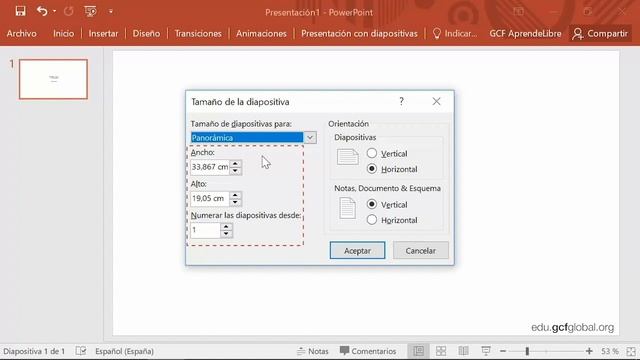This screenshot has height=360, width=640.
Task: Click the Numerar las diapositivas desde field
Action: tap(205, 230)
